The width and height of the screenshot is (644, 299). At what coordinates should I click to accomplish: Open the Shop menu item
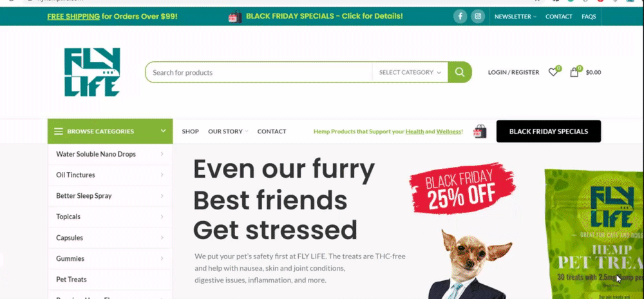coord(190,131)
